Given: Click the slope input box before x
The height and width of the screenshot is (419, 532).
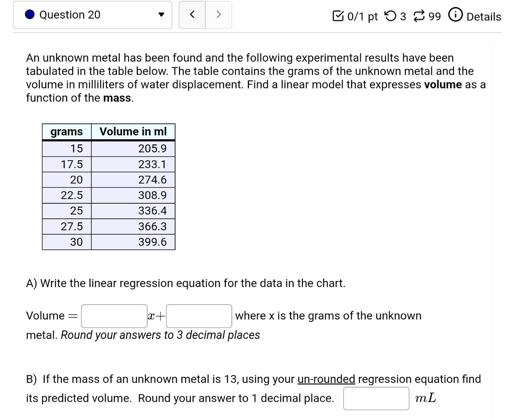Looking at the screenshot, I should [x=114, y=316].
